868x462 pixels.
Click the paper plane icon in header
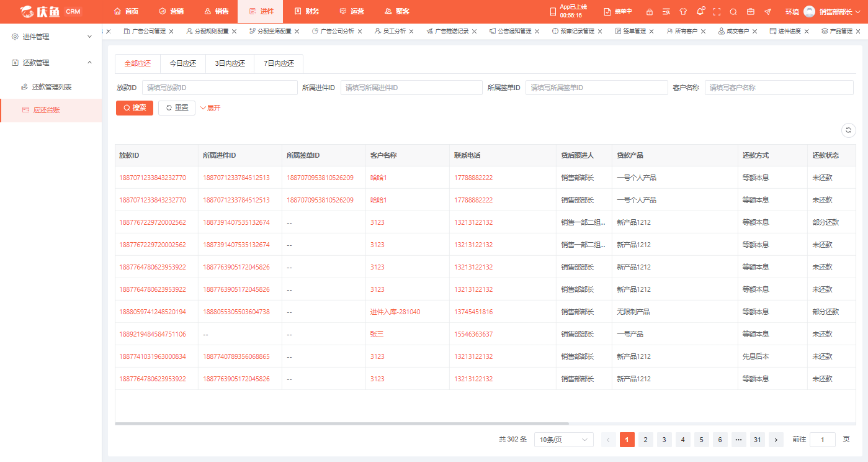pyautogui.click(x=767, y=11)
